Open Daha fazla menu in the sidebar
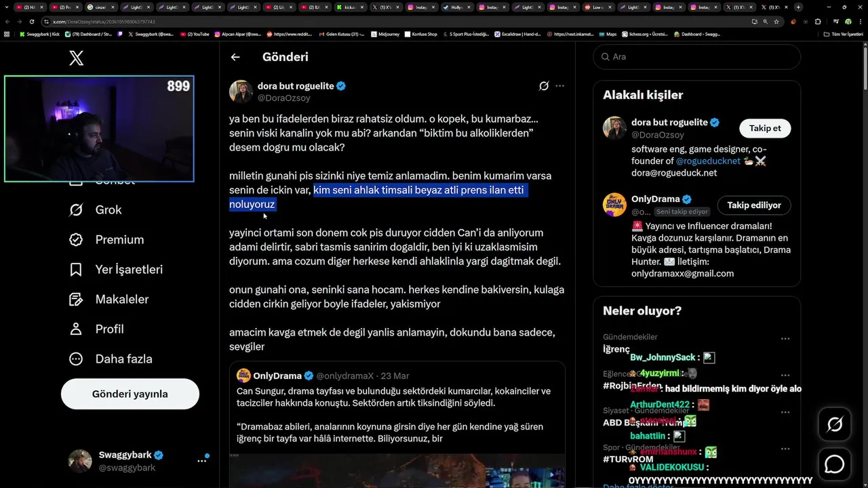The height and width of the screenshot is (488, 868). tap(110, 359)
